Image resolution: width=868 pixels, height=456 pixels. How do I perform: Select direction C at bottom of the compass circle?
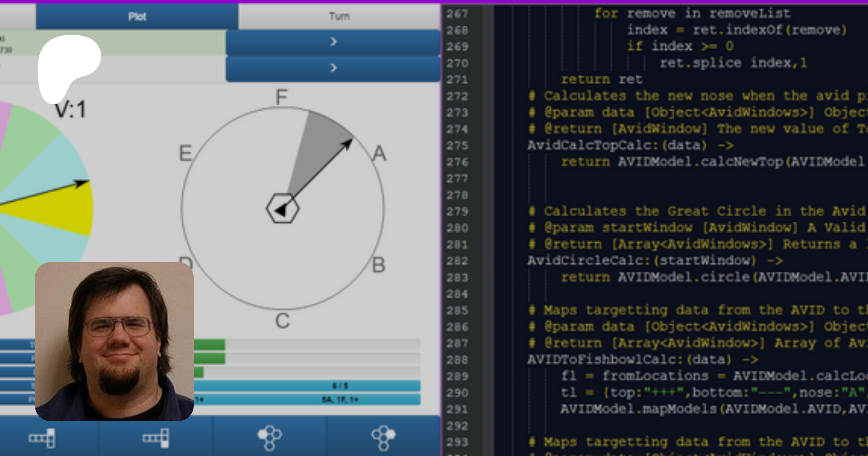pyautogui.click(x=283, y=321)
